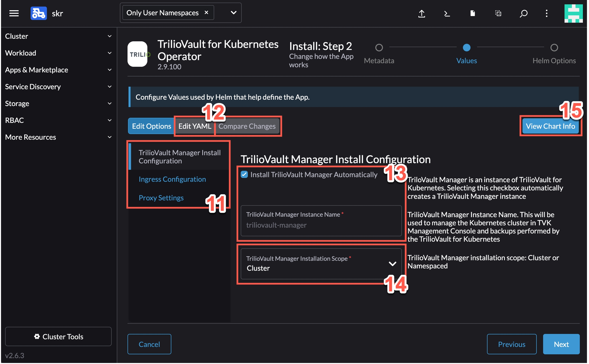Click the TrilioVault Manager Instance Name field
589x364 pixels.
[321, 225]
